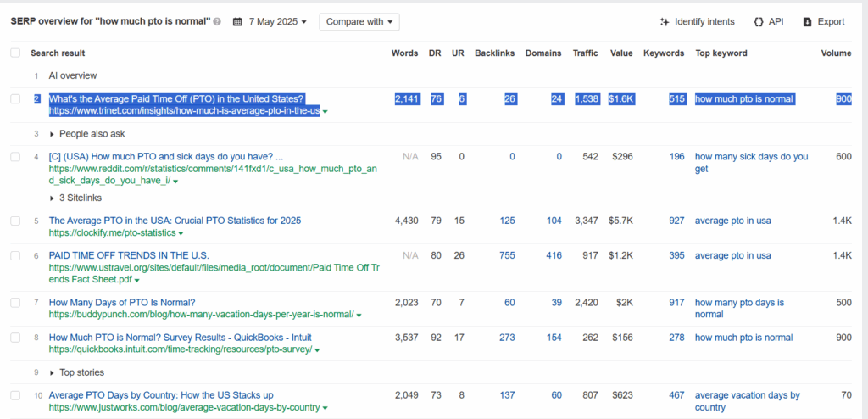Open the ustravel.org PDF URL dropdown arrow
Image resolution: width=868 pixels, height=419 pixels.
tap(136, 281)
